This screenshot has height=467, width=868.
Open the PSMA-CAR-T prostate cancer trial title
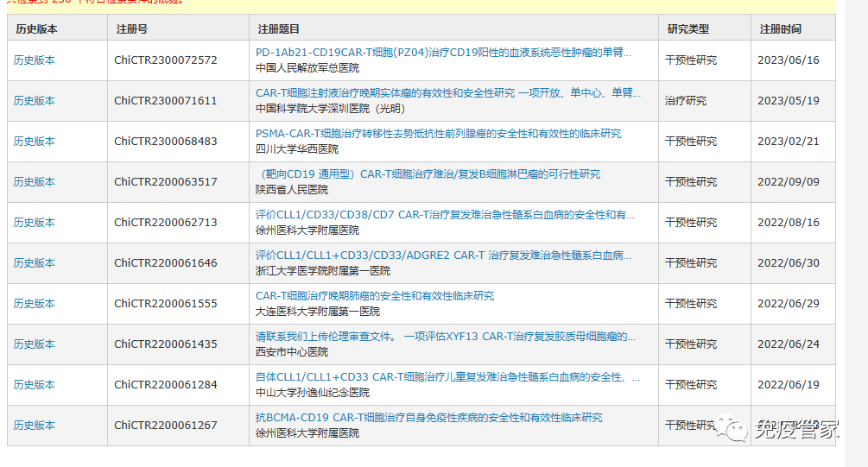(x=439, y=133)
